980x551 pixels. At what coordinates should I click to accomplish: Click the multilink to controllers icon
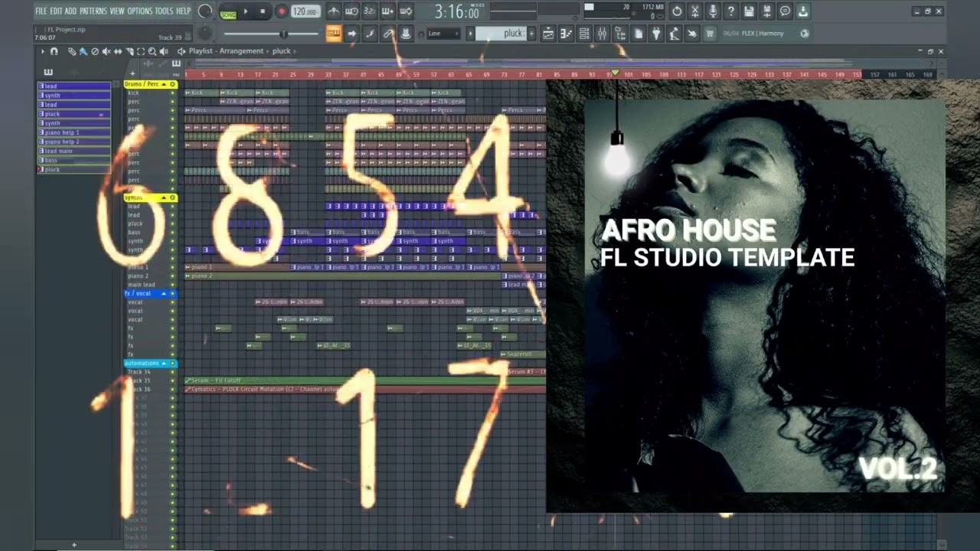click(387, 33)
